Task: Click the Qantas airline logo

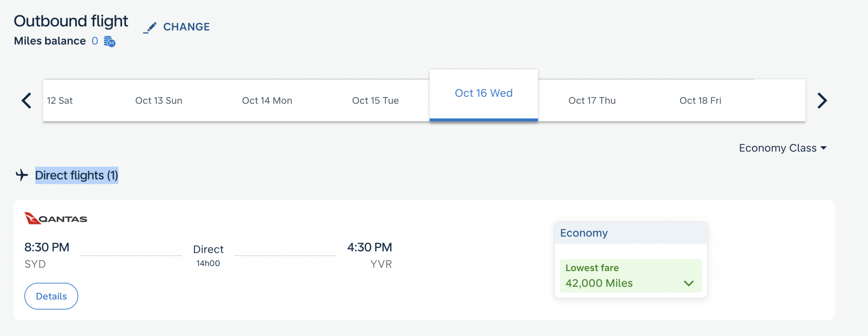Action: pyautogui.click(x=56, y=219)
